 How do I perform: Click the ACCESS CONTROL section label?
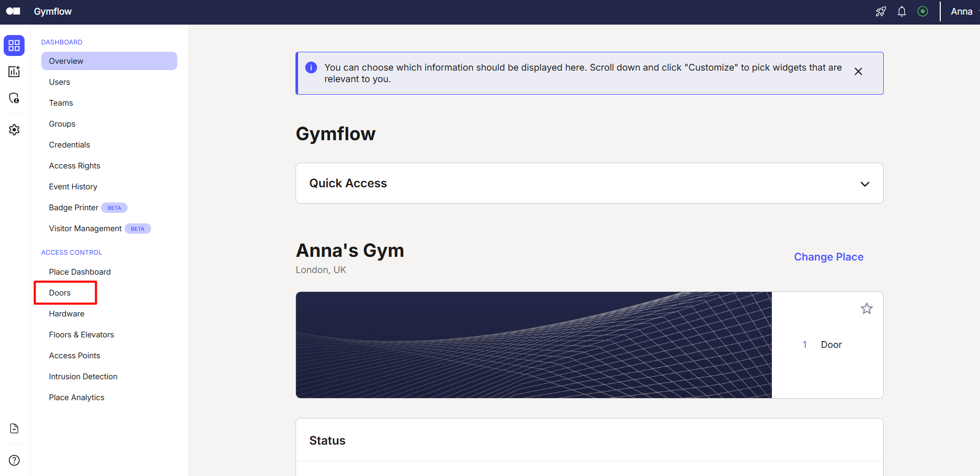(x=72, y=253)
